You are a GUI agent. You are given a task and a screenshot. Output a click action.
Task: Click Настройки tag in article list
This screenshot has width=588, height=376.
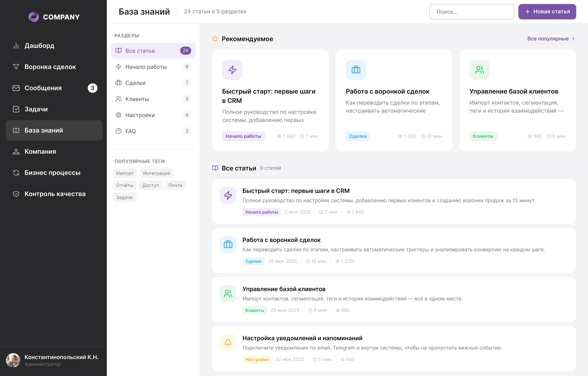[257, 359]
